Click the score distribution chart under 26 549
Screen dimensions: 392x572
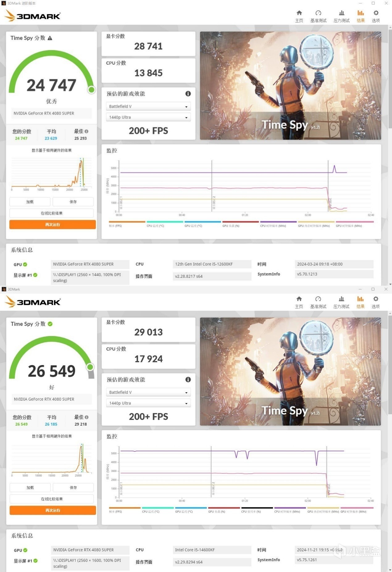52,460
